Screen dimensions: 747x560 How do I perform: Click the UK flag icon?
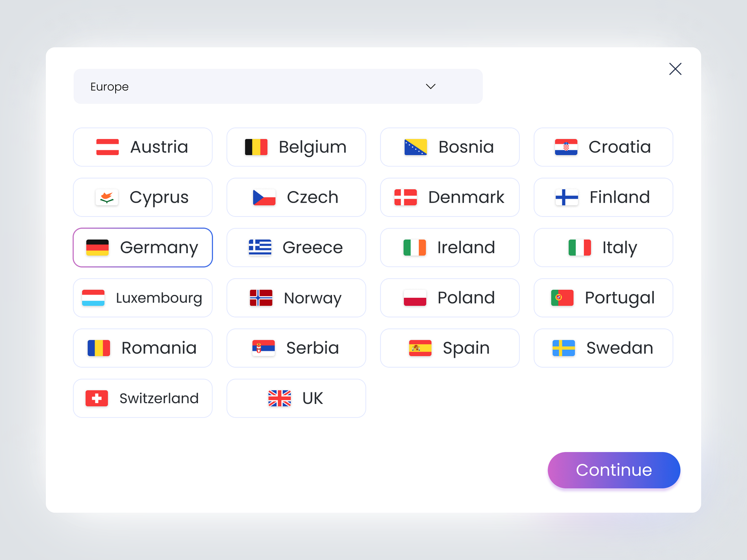[279, 398]
